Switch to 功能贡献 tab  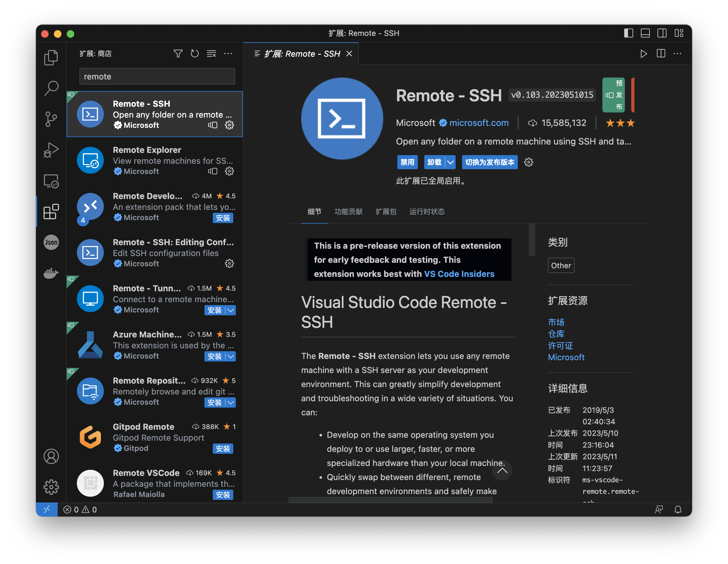point(348,212)
